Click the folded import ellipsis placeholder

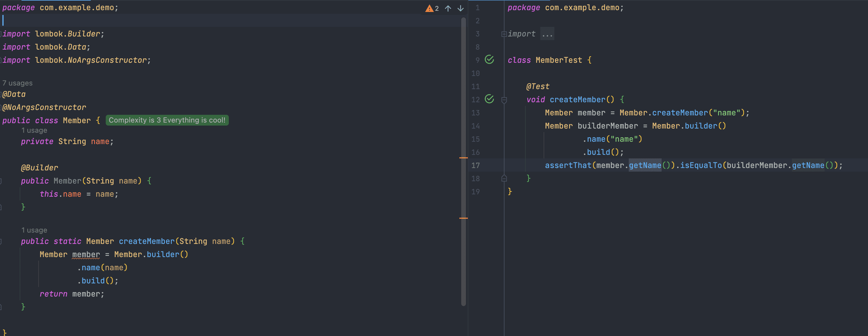(547, 34)
